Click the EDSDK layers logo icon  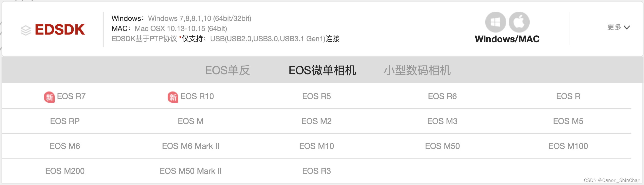[25, 30]
